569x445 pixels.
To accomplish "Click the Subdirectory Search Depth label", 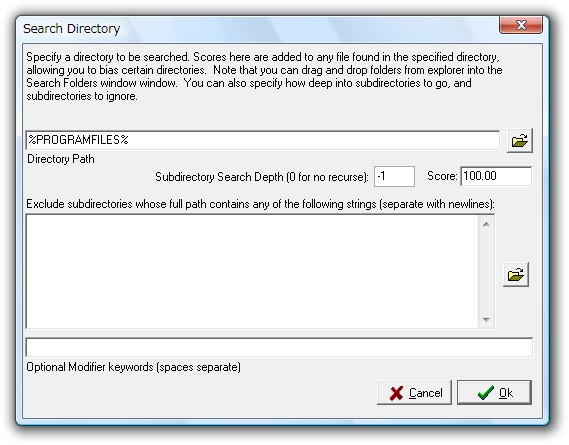I will 262,177.
